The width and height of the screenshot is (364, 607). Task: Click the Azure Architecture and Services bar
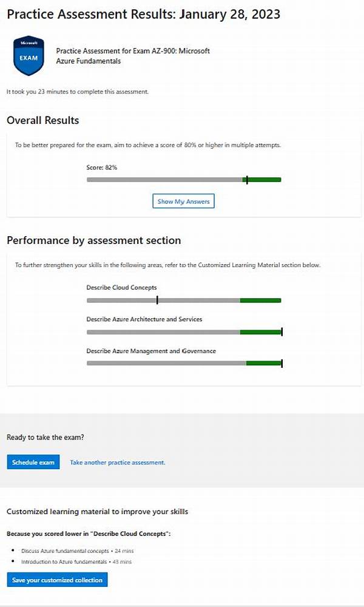184,332
